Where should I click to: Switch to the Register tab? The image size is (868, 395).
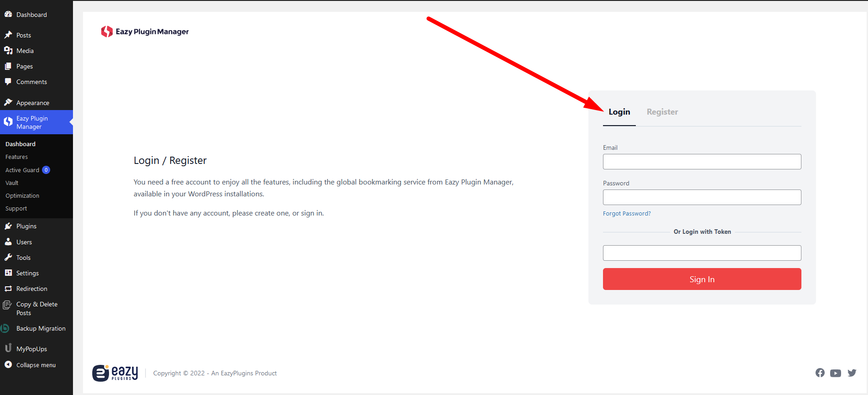(x=662, y=112)
